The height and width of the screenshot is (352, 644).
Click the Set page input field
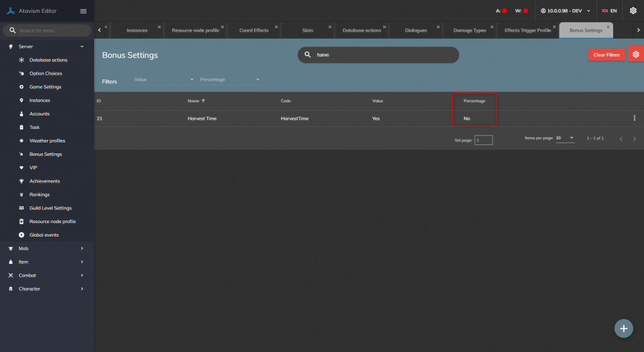(484, 140)
